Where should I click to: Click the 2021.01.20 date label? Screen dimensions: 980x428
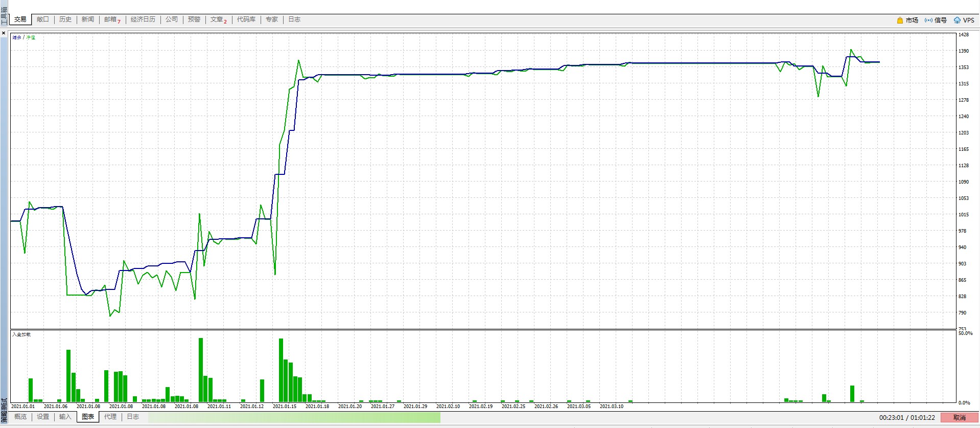(x=350, y=407)
